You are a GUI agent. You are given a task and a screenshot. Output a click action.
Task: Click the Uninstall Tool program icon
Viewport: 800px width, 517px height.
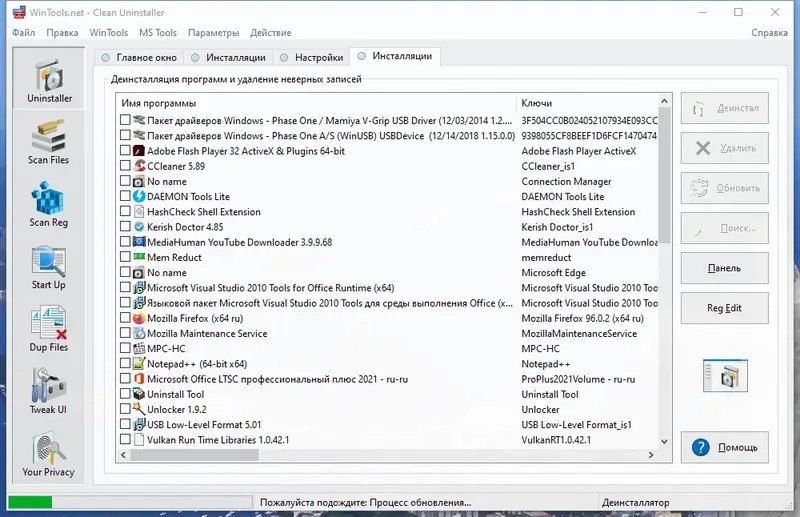pyautogui.click(x=139, y=394)
